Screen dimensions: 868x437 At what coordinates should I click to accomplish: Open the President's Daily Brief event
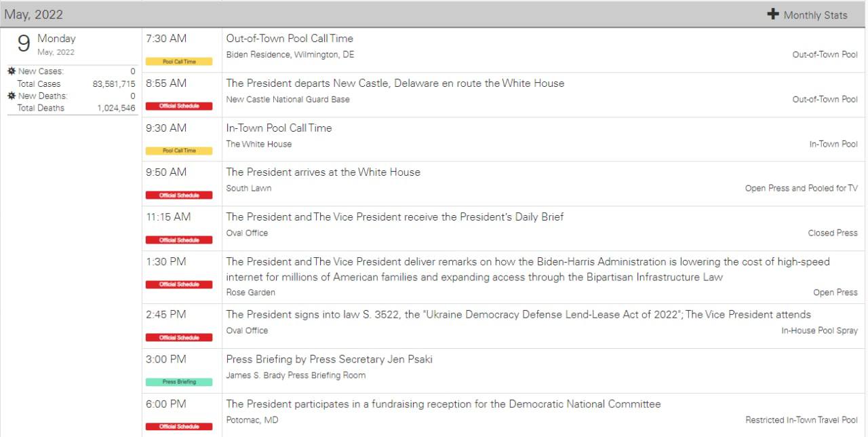395,217
